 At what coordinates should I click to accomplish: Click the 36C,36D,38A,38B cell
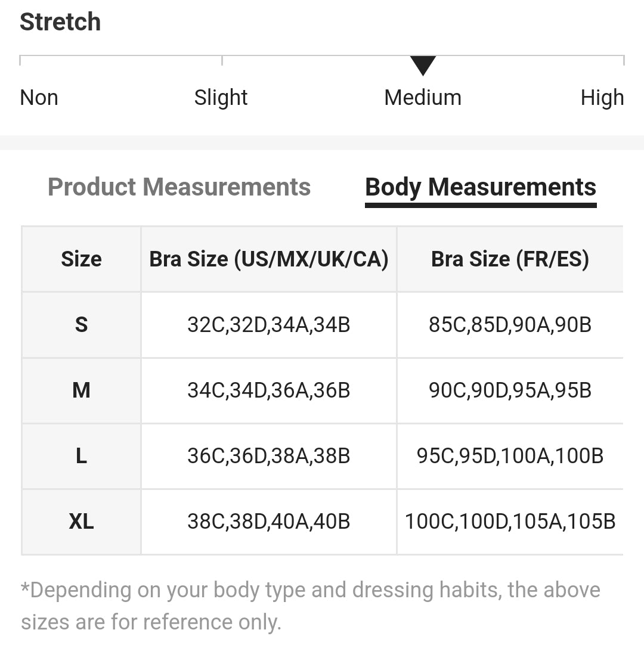269,456
